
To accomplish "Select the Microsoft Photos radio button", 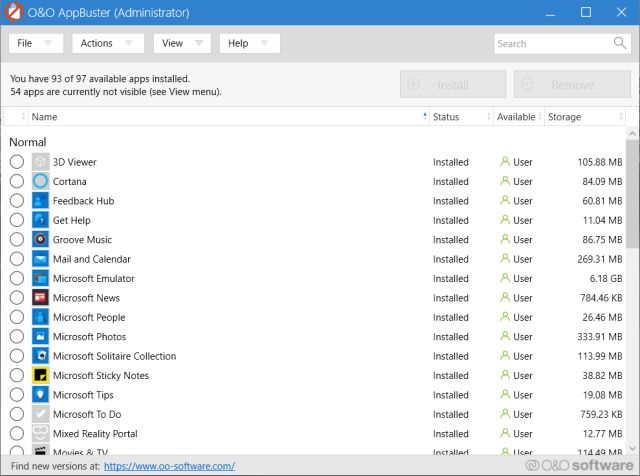I will click(17, 337).
